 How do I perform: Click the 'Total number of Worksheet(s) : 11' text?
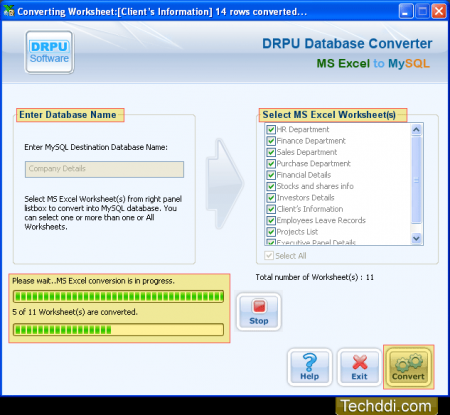click(x=315, y=277)
